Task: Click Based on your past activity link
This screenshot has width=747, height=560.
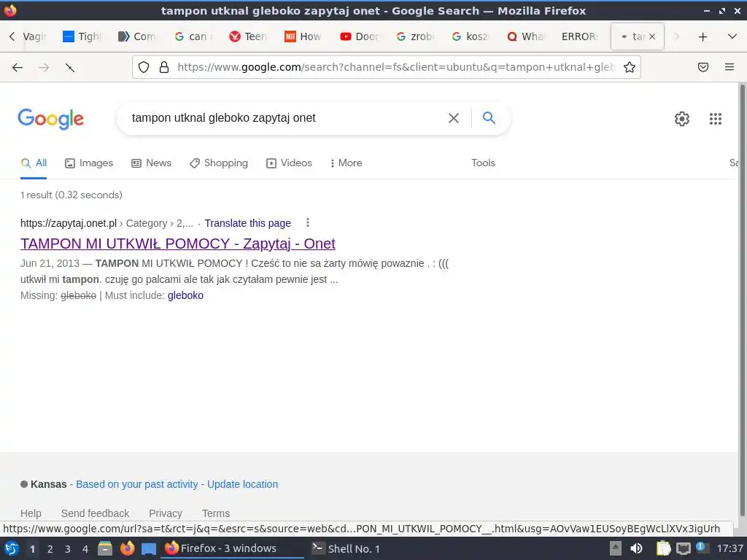Action: 136,484
